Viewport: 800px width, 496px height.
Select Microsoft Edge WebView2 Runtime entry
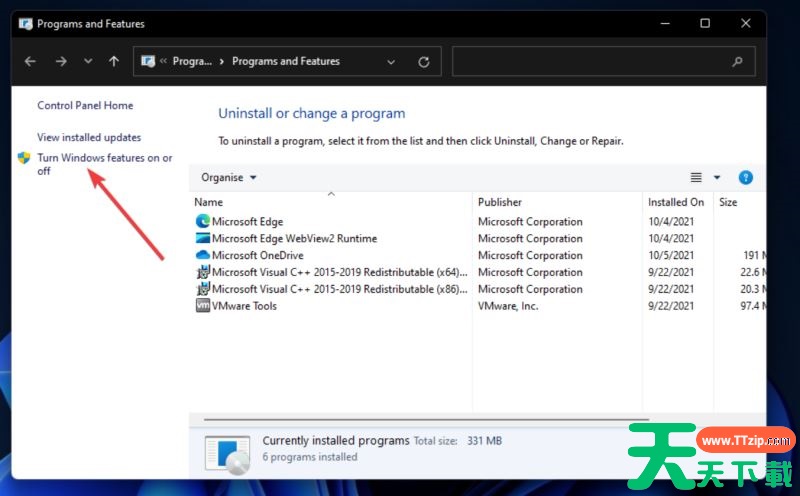[x=294, y=238]
